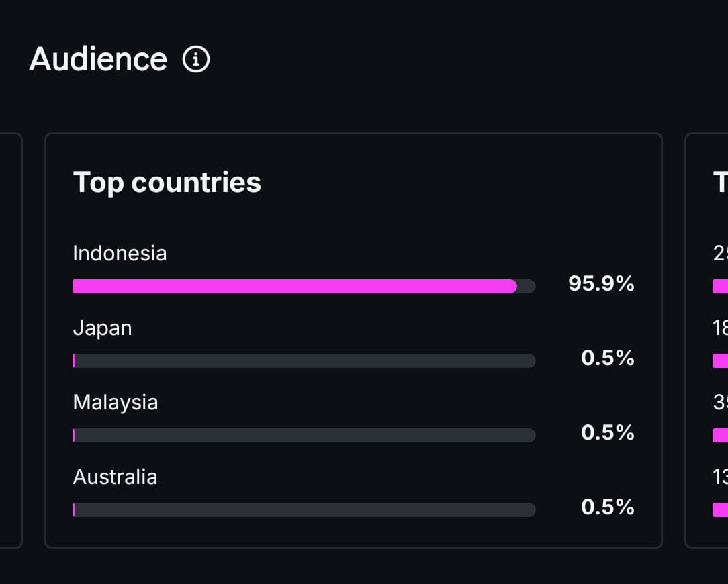The height and width of the screenshot is (584, 728).
Task: Select the Australia country label
Action: (115, 477)
